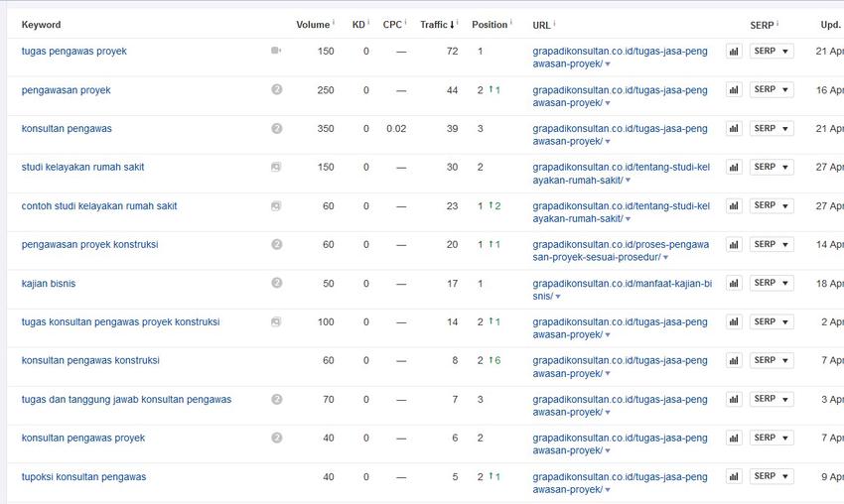Viewport: 844px width, 504px height.
Task: Open chart icon for 'tugas pengawas proyek' row
Action: point(734,52)
